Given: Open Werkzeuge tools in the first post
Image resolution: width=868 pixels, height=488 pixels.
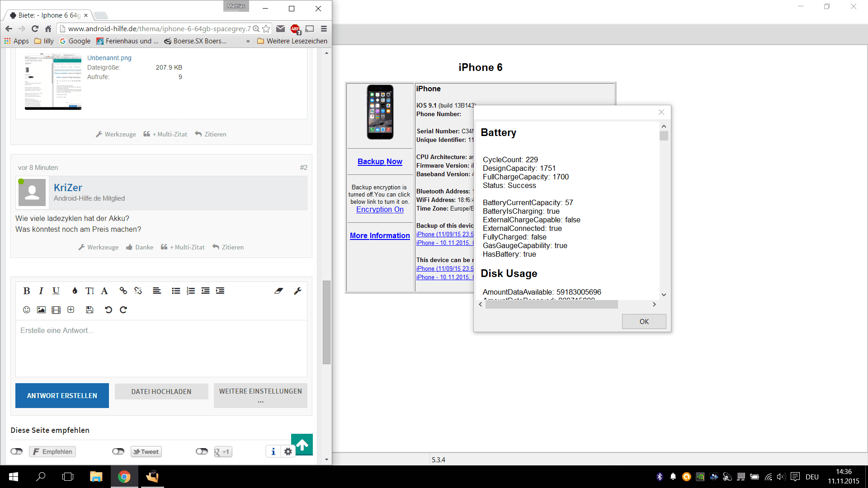Looking at the screenshot, I should (116, 134).
